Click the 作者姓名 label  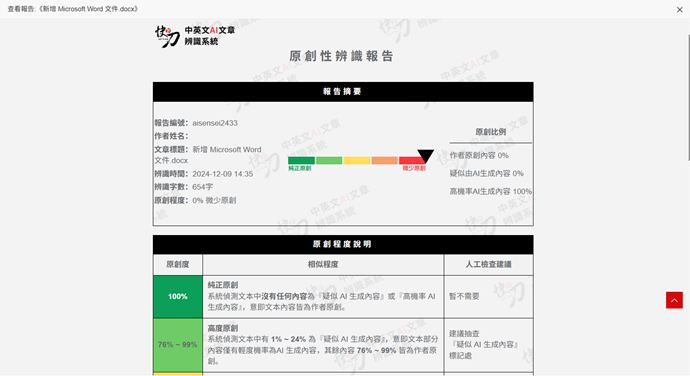click(171, 136)
